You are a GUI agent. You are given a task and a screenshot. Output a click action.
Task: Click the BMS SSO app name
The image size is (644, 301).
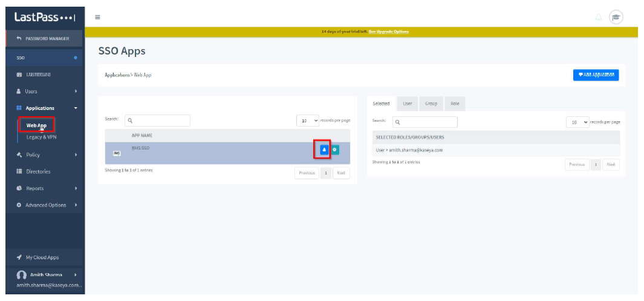[x=140, y=148]
